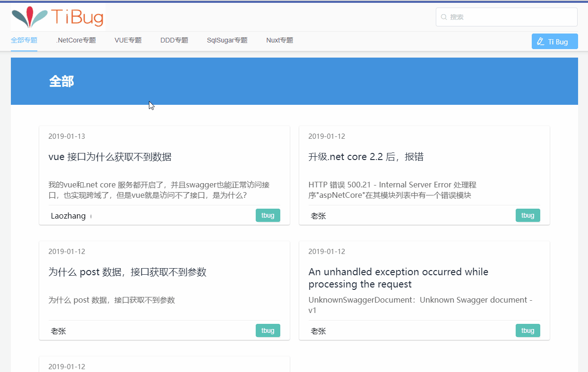Click the Ti Bug submit button

555,42
